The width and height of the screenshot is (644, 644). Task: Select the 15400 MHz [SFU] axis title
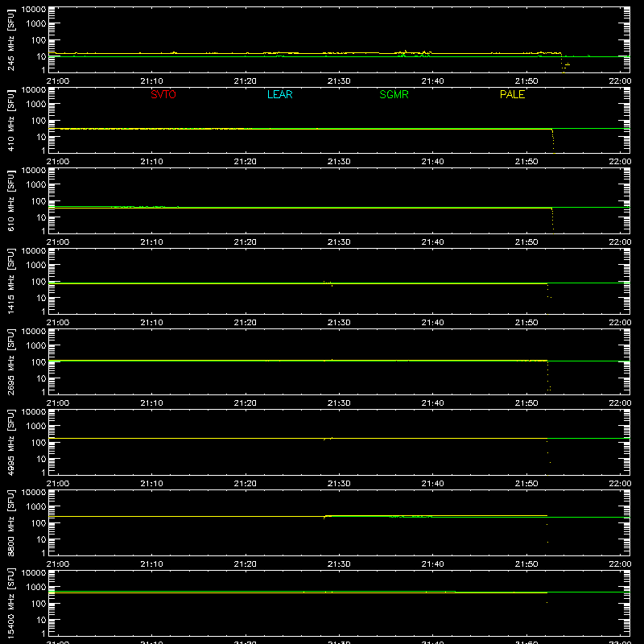[x=10, y=603]
